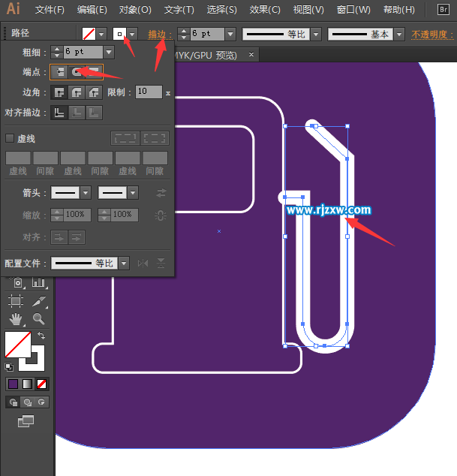Select the Butt Cap endpoint option
Image resolution: width=457 pixels, height=476 pixels.
tap(59, 72)
